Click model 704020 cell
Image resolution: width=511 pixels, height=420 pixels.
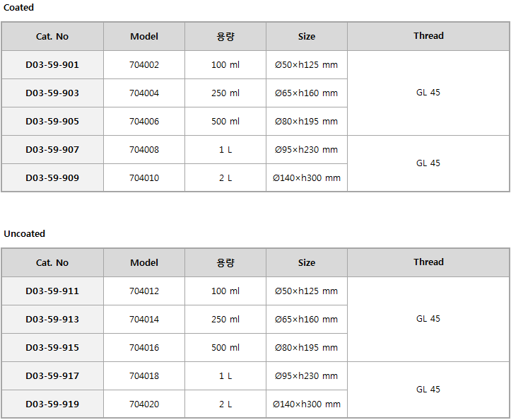click(x=144, y=404)
